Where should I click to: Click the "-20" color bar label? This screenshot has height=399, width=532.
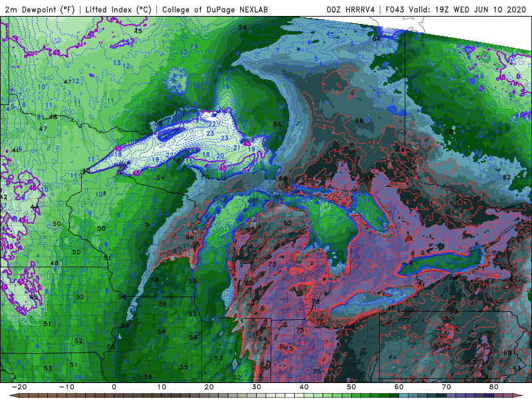click(19, 387)
